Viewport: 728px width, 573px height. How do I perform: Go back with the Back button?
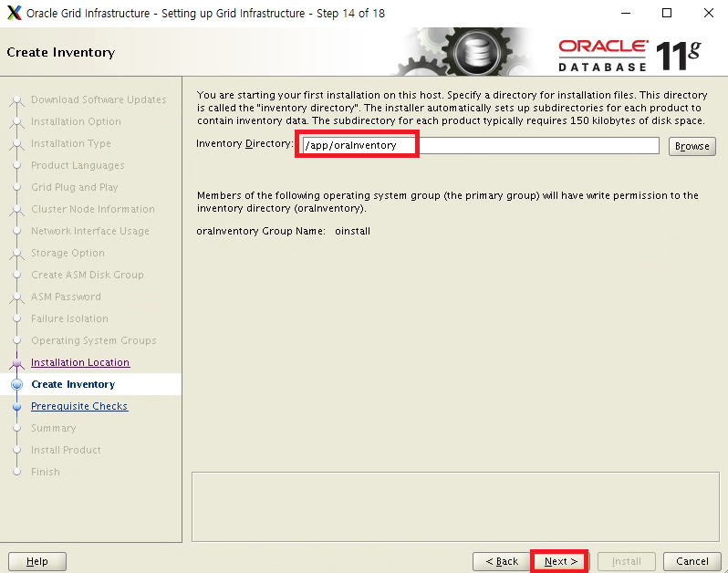[x=502, y=561]
